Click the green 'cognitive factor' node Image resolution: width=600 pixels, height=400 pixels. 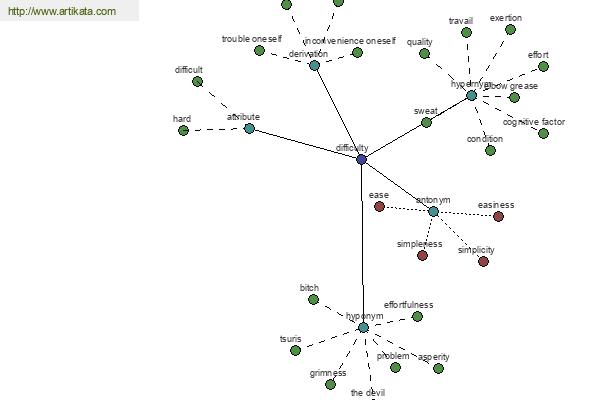pos(543,134)
